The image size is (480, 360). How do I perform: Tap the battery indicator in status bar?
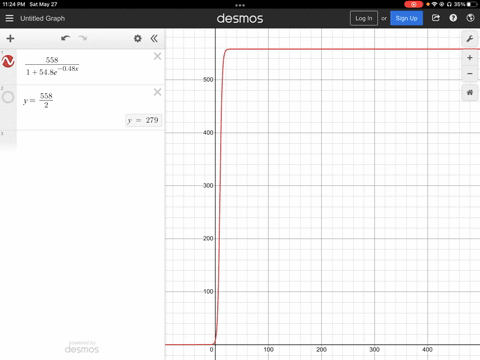[x=472, y=4]
